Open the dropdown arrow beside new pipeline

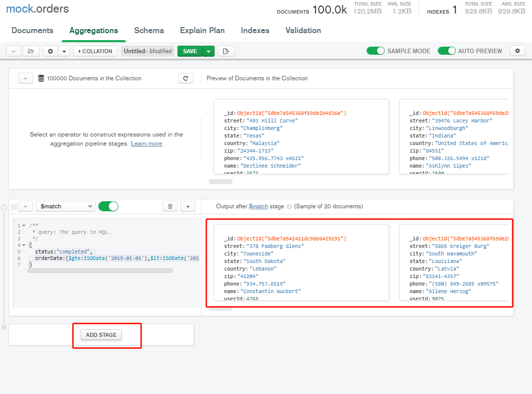(x=64, y=51)
